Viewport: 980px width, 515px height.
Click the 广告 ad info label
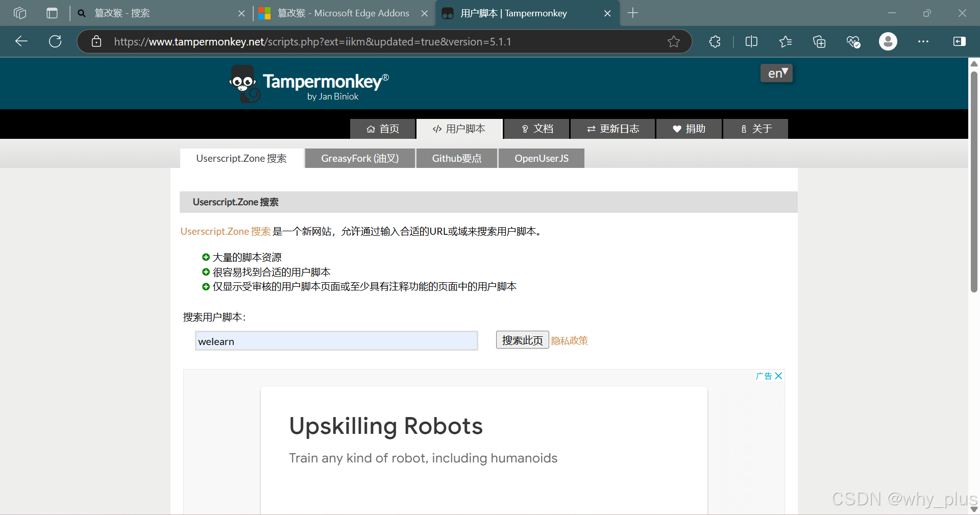click(x=764, y=376)
